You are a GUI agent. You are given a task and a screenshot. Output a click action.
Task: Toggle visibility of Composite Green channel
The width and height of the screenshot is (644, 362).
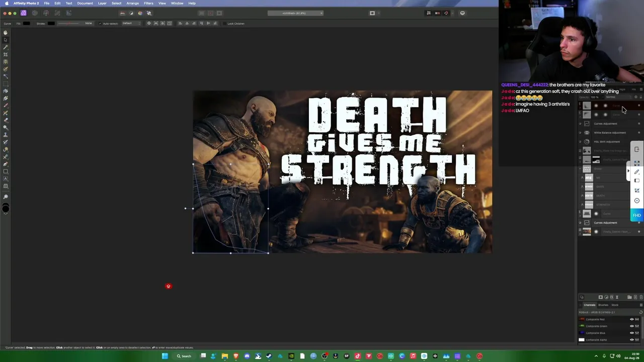(632, 326)
